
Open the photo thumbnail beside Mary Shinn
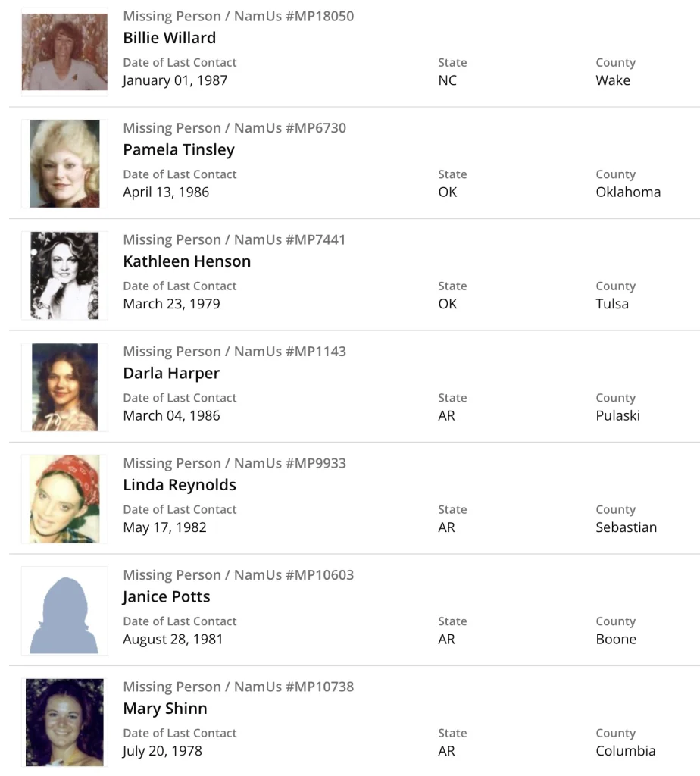tap(64, 722)
